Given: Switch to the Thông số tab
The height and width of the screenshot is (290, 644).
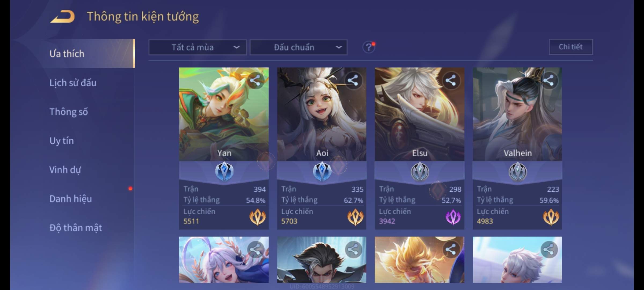Looking at the screenshot, I should (x=69, y=112).
